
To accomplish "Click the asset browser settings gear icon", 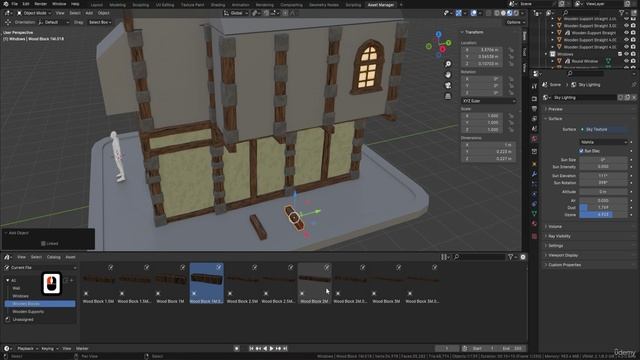I will point(523,257).
